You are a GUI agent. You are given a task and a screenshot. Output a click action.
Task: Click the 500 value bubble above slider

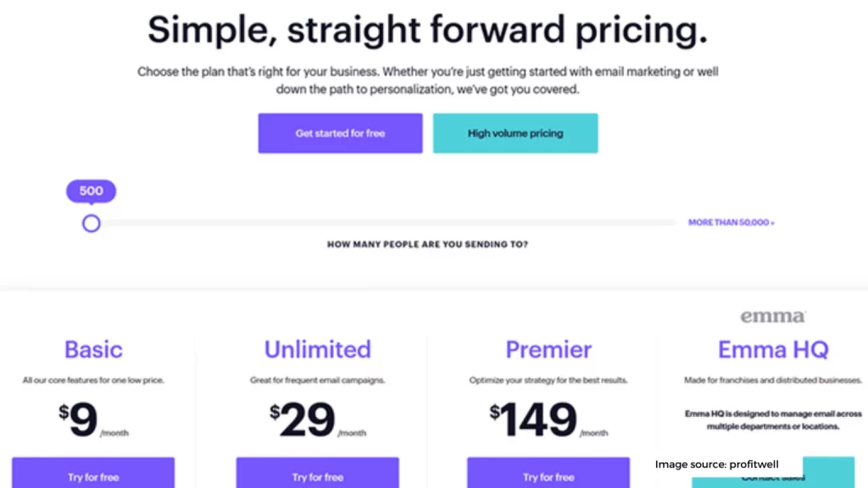[x=92, y=191]
